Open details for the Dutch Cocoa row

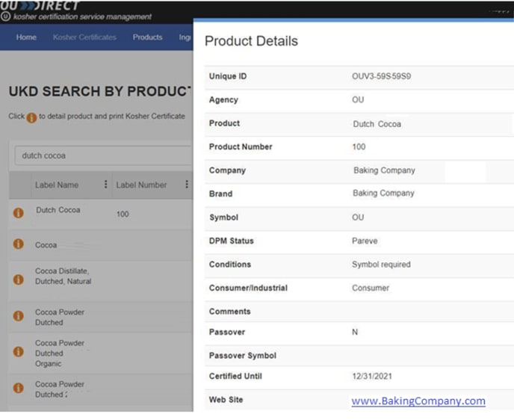[19, 213]
